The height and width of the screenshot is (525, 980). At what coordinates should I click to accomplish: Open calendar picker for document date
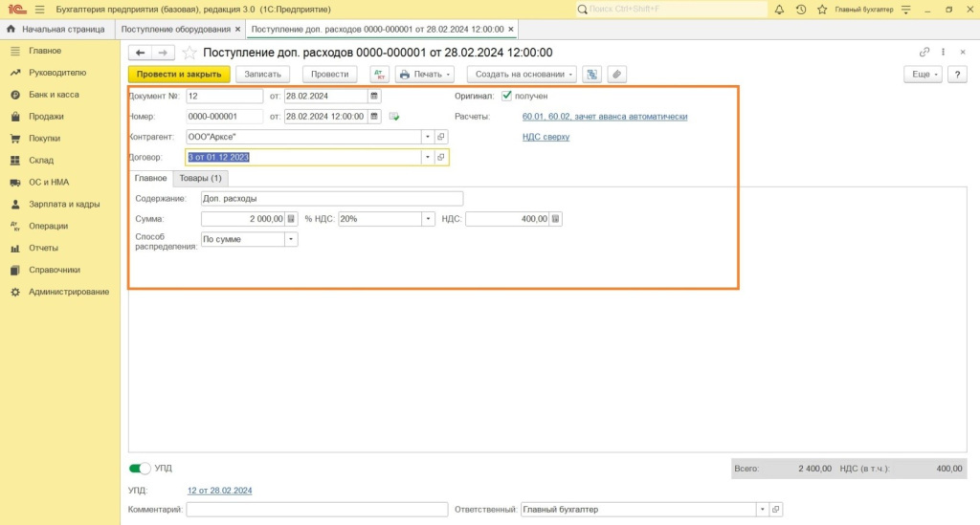click(374, 96)
